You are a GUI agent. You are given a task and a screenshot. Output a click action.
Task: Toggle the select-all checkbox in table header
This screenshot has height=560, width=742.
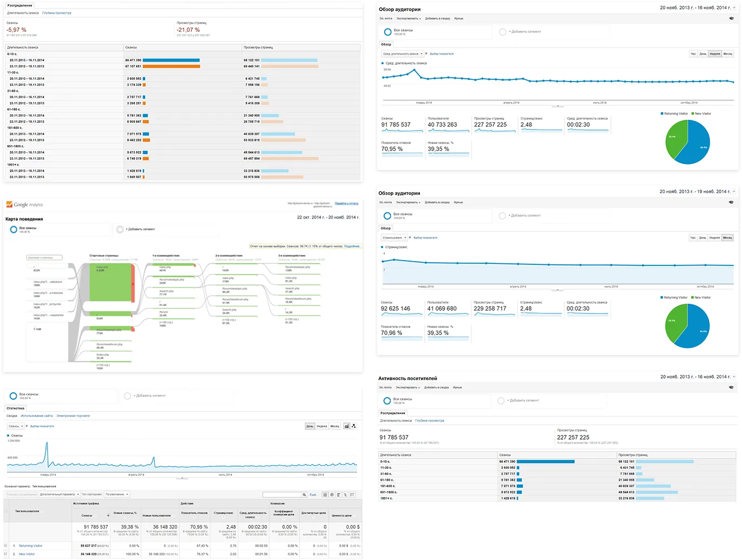[x=6, y=511]
